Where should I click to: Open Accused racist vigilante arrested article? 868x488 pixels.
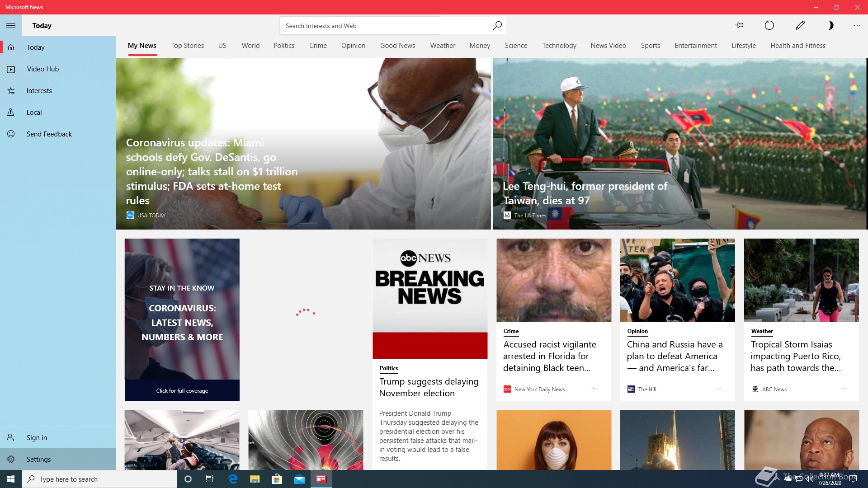pyautogui.click(x=549, y=356)
